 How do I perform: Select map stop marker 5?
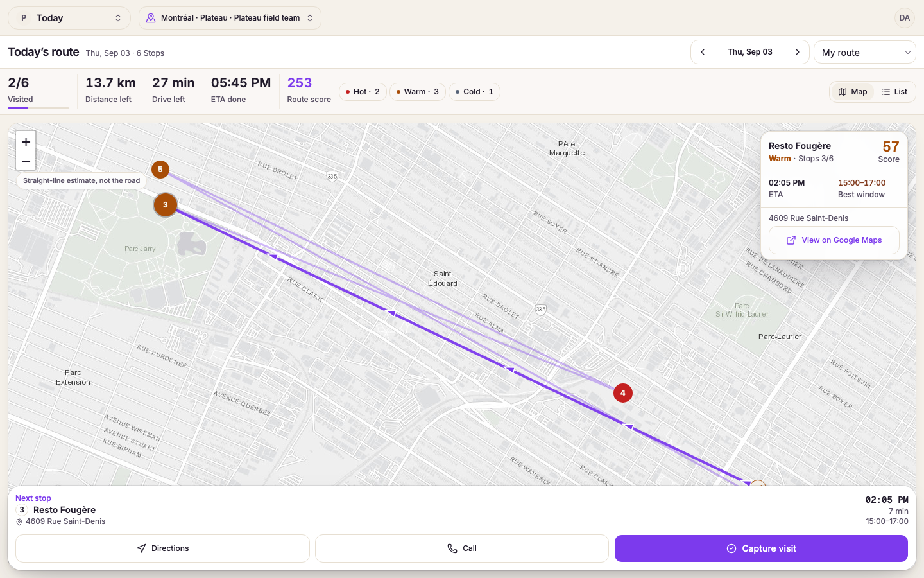coord(160,170)
